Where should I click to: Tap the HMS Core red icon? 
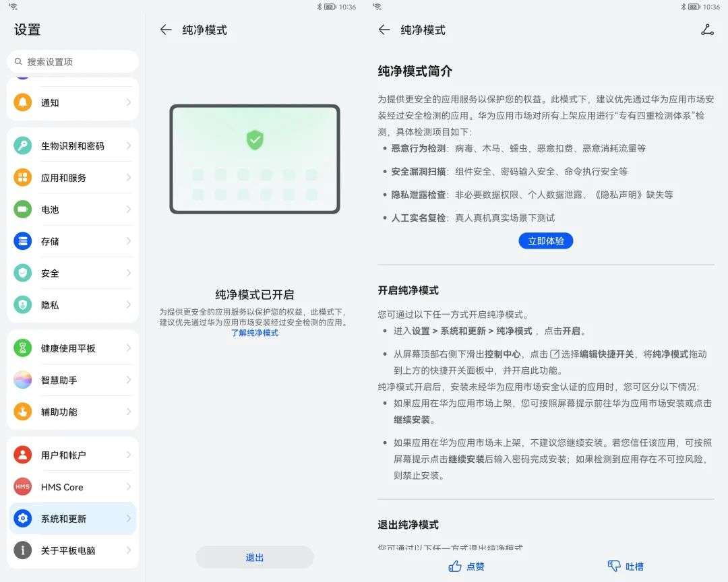(23, 487)
